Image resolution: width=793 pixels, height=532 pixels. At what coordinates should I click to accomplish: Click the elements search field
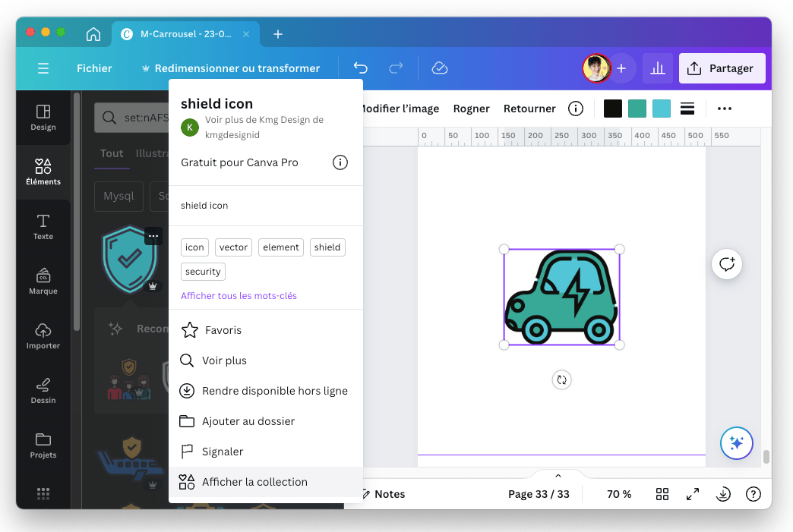pyautogui.click(x=131, y=118)
